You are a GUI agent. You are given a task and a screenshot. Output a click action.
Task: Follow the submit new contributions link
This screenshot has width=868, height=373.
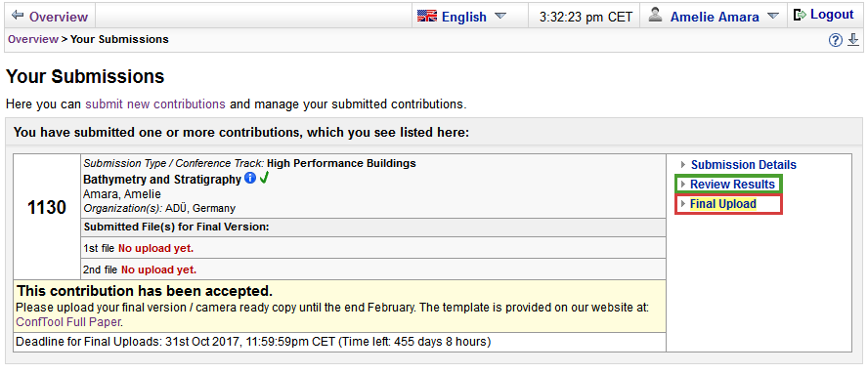pyautogui.click(x=155, y=104)
